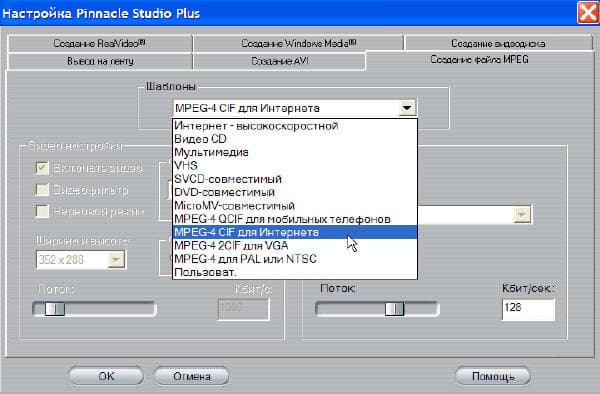Click the Отмена button
Viewport: 600px width, 394px height.
[x=192, y=376]
